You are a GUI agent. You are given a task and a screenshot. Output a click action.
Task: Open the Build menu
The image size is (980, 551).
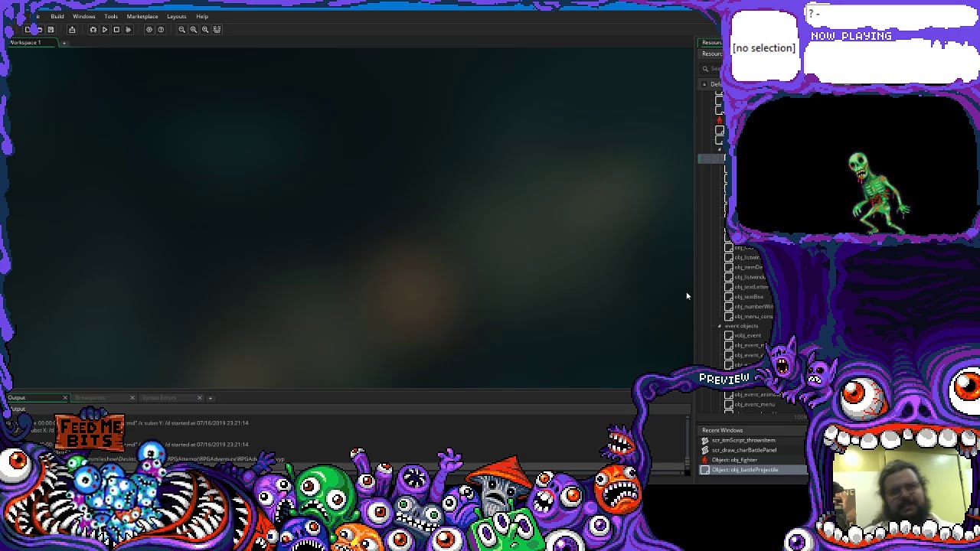pyautogui.click(x=57, y=16)
